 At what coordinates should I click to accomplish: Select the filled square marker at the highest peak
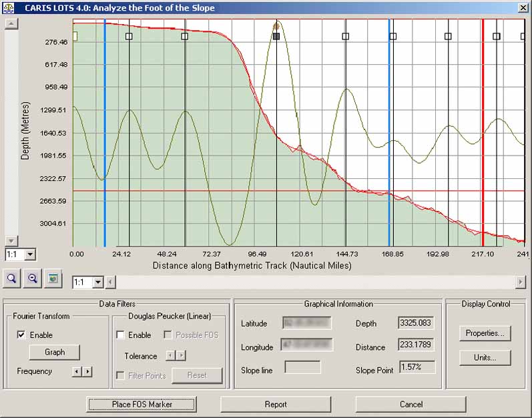click(276, 36)
